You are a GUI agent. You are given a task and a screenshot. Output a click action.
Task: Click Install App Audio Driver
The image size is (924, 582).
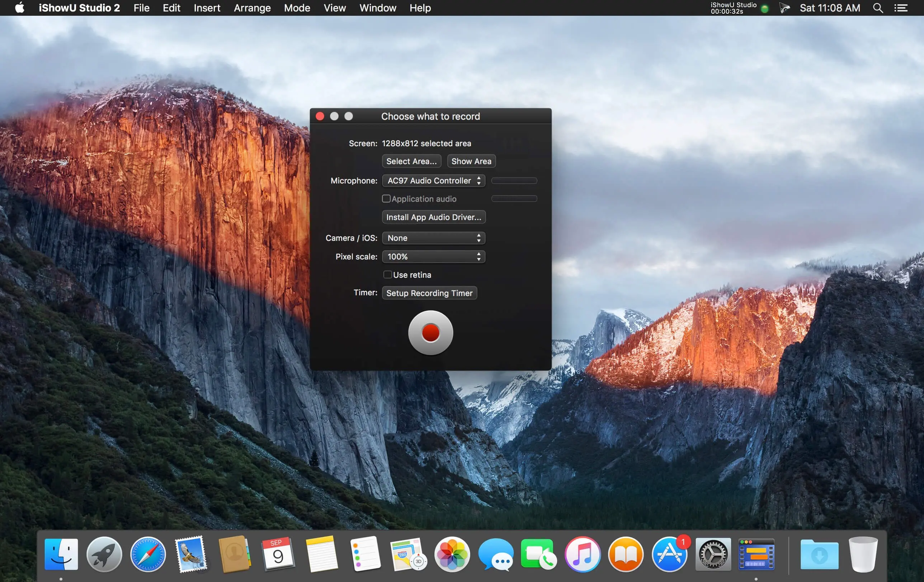(x=433, y=217)
